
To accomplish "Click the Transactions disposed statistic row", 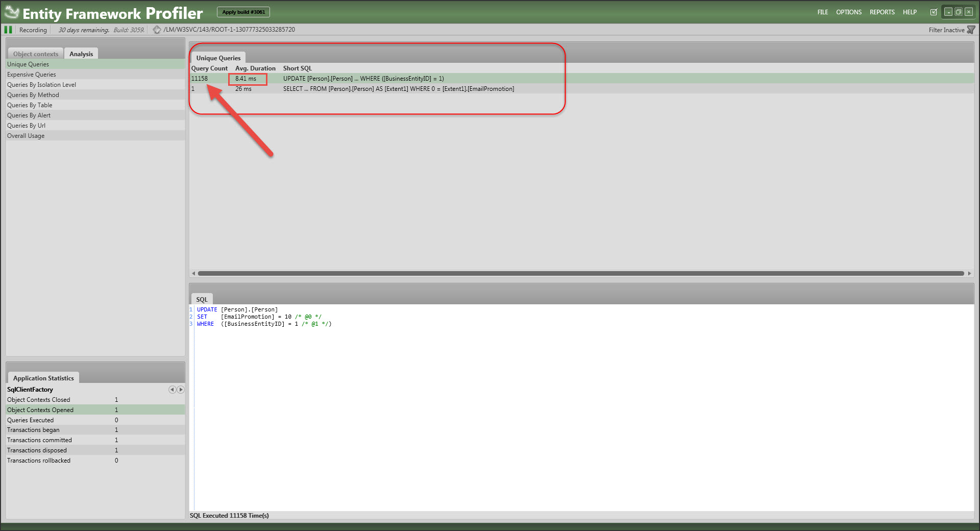I will [95, 450].
